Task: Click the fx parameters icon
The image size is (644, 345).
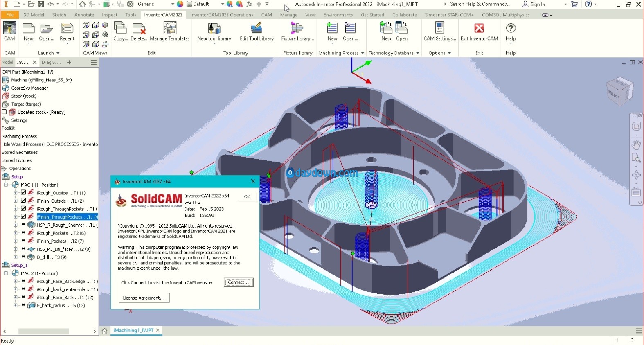Action: pos(249,4)
